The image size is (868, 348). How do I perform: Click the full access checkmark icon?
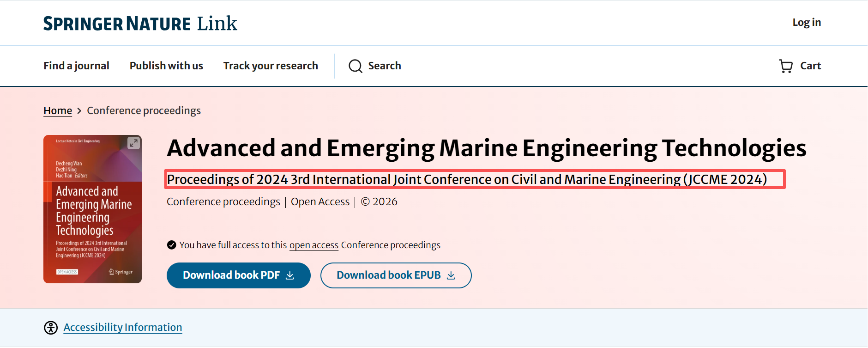[x=172, y=245]
